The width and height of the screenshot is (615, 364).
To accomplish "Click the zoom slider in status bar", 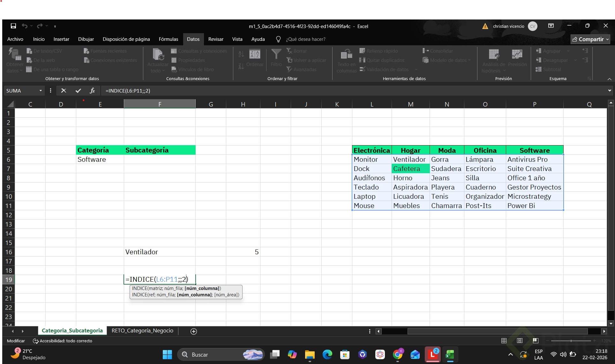I will pyautogui.click(x=571, y=341).
